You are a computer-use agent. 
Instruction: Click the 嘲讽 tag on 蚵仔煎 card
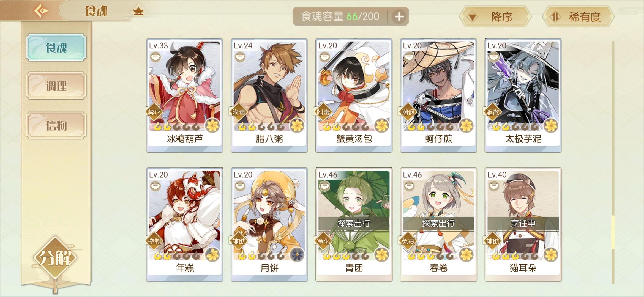click(408, 112)
